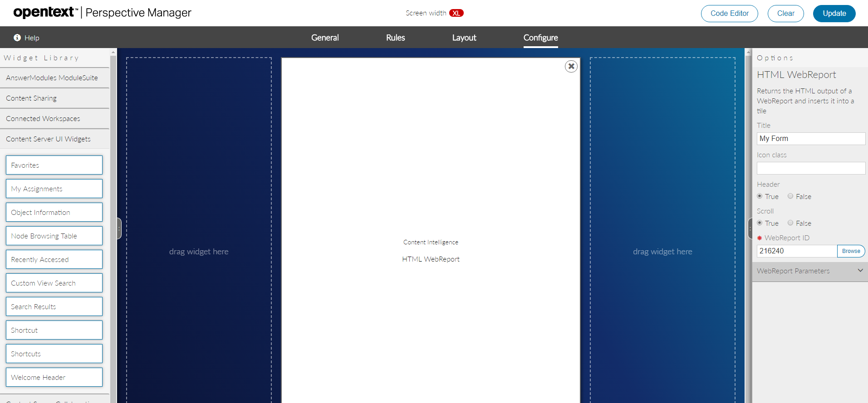This screenshot has width=868, height=403.
Task: Set Header option to True
Action: (760, 196)
